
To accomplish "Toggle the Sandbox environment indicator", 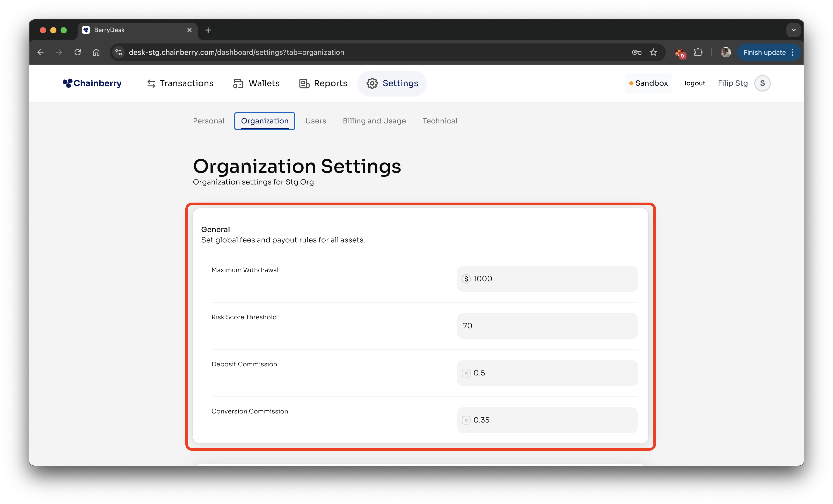I will point(648,83).
